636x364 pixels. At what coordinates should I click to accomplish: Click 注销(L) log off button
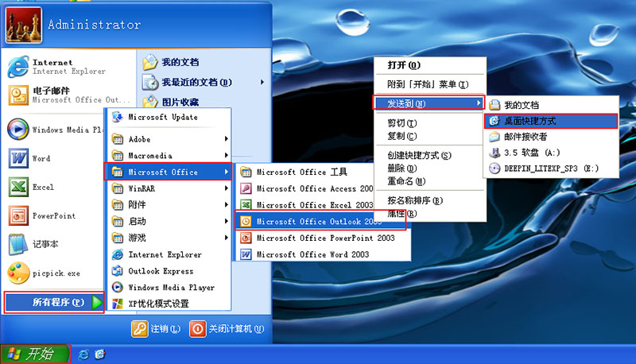156,329
